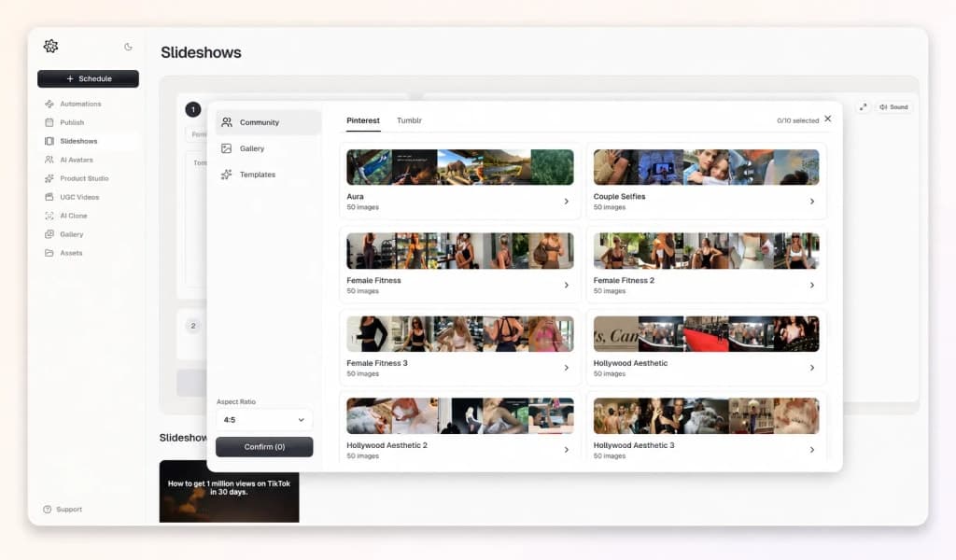The image size is (956, 560).
Task: Select the Community source in the dialog
Action: (x=268, y=122)
